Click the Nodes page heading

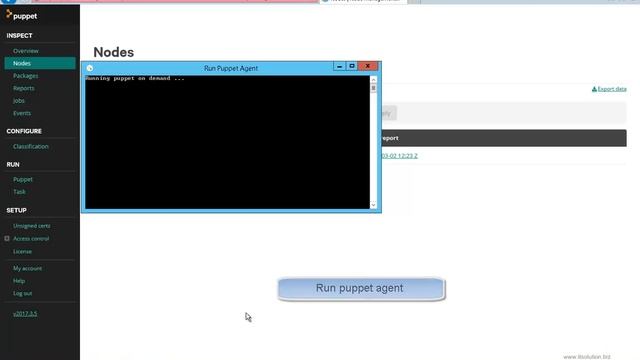point(113,52)
